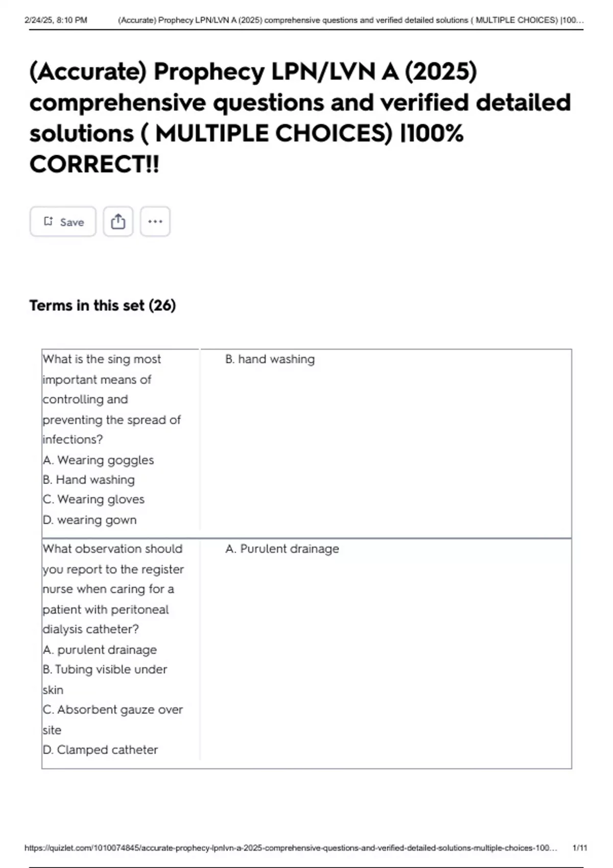Screen dimensions: 613x868
Task: Open the three-dots more options menu
Action: 155,222
